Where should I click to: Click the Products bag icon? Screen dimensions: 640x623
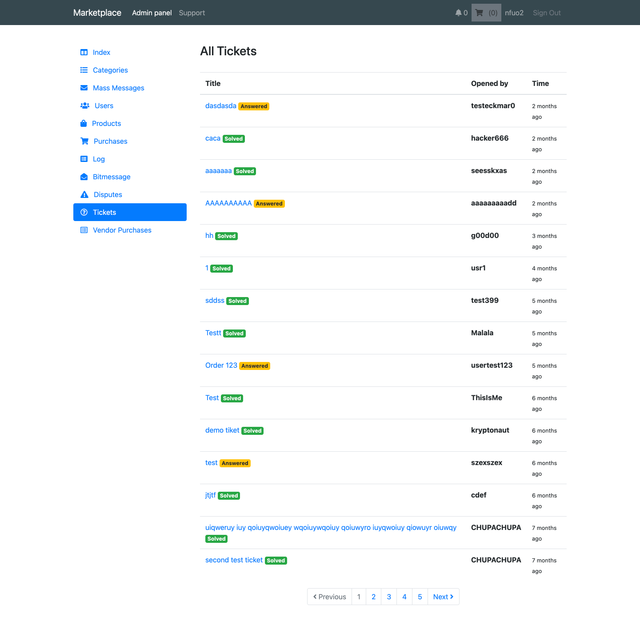(84, 124)
